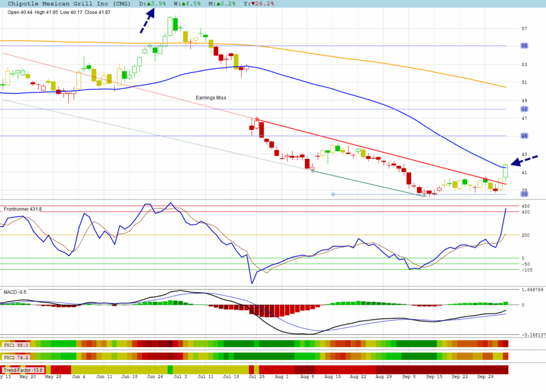546x392 pixels.
Task: Select the Frontrunner 431.8 indicator label
Action: (x=22, y=209)
